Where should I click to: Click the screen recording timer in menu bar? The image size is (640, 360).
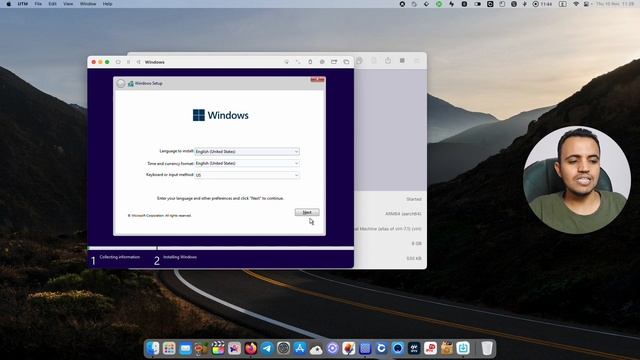click(542, 4)
